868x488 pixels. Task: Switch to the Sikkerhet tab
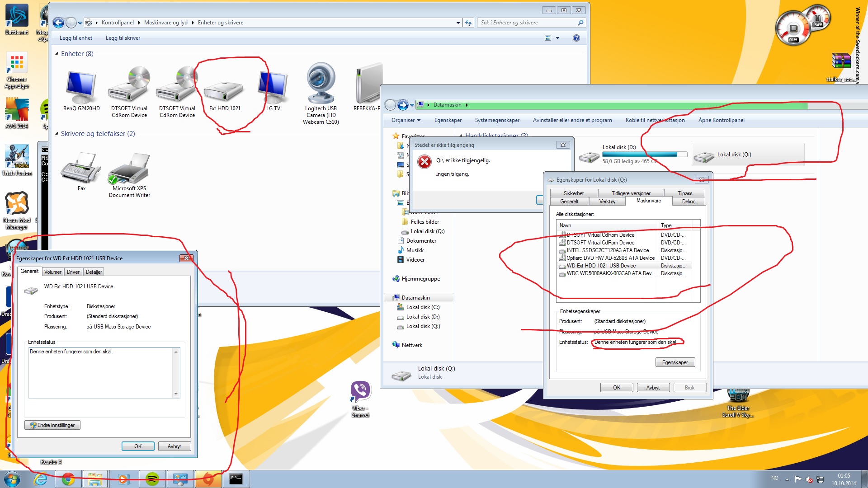pyautogui.click(x=573, y=193)
